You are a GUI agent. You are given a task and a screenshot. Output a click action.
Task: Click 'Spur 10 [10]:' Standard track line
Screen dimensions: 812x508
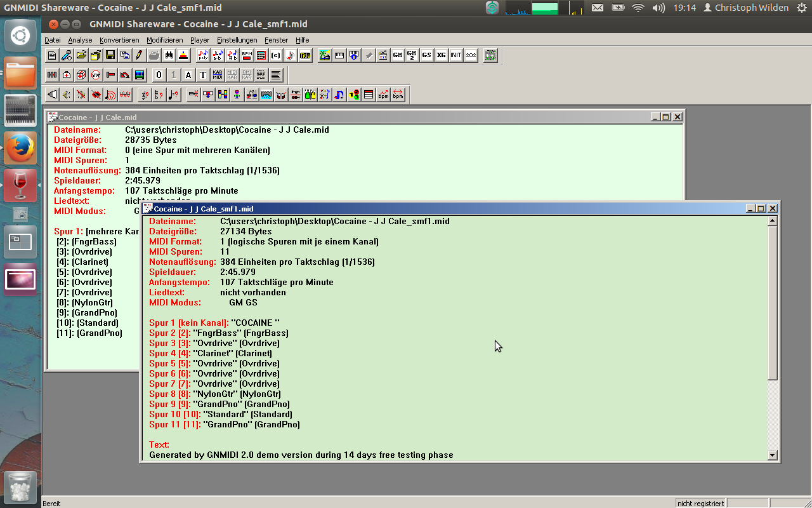221,414
